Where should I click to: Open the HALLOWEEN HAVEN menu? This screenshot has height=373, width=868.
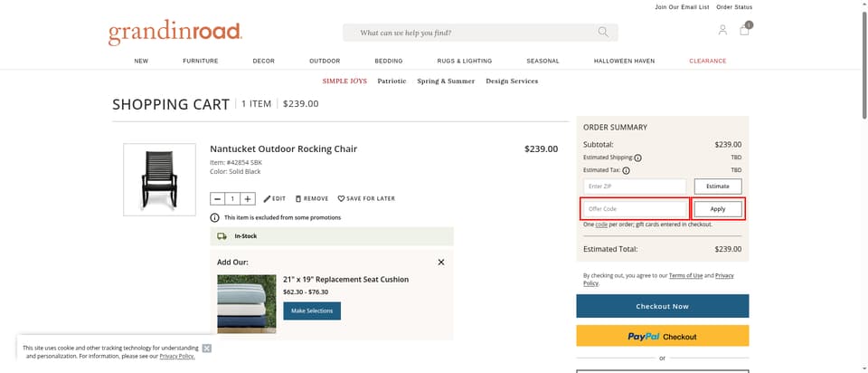pos(624,61)
